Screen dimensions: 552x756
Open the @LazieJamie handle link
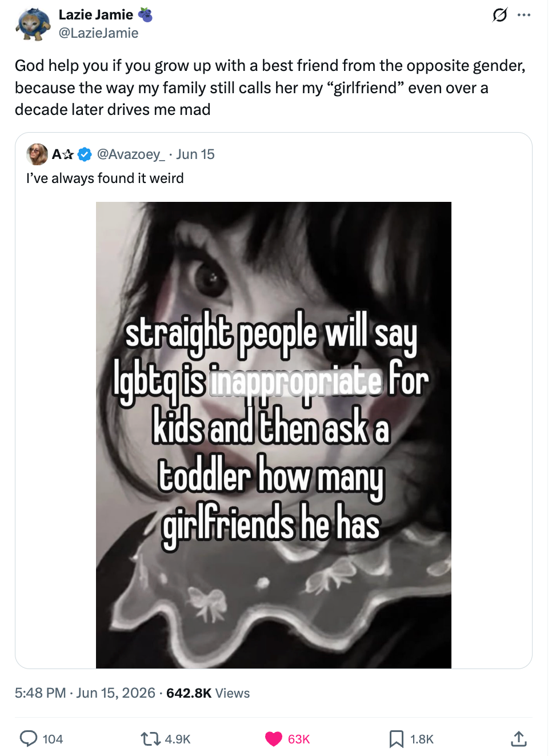(x=98, y=33)
